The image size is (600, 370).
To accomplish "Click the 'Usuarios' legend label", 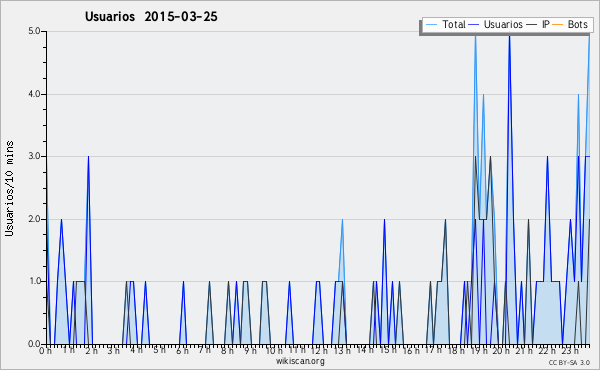I will pos(503,24).
